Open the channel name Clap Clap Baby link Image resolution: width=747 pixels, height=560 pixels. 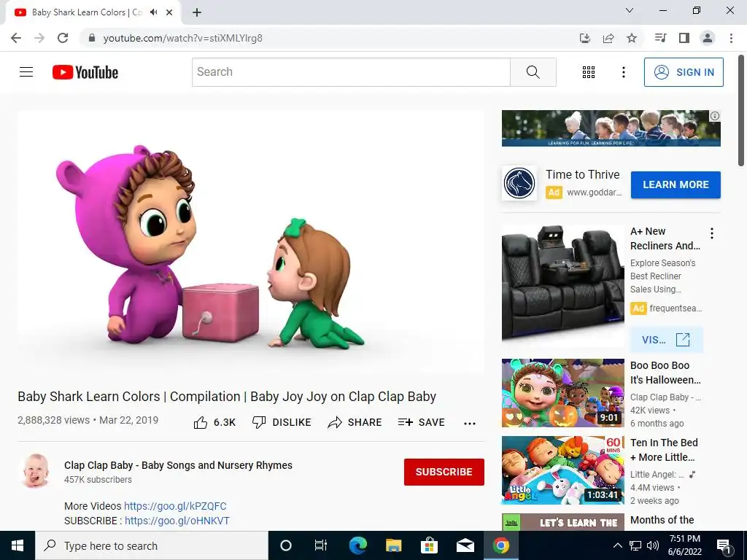[x=178, y=465]
